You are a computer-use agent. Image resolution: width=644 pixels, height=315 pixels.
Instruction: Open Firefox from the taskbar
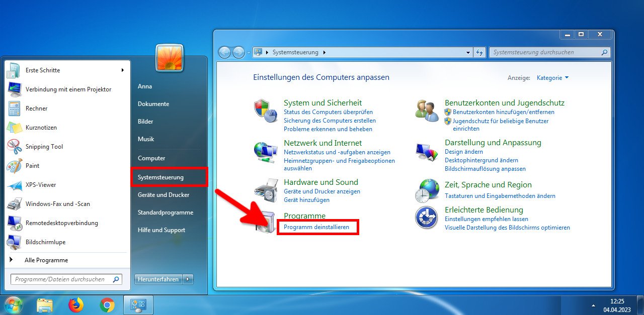pos(76,305)
